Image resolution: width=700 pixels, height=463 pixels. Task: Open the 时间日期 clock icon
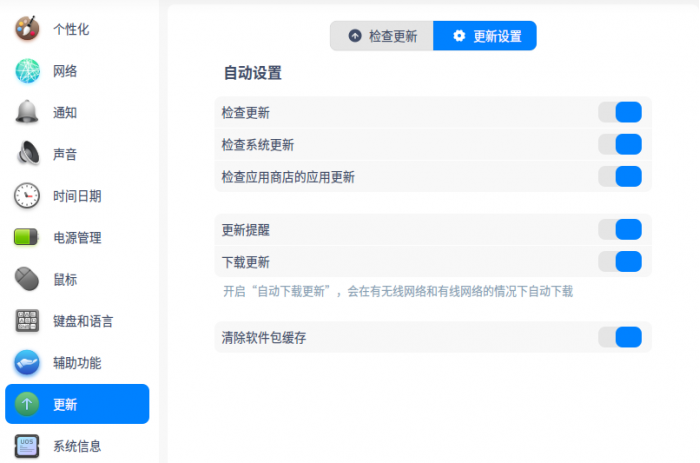(27, 196)
